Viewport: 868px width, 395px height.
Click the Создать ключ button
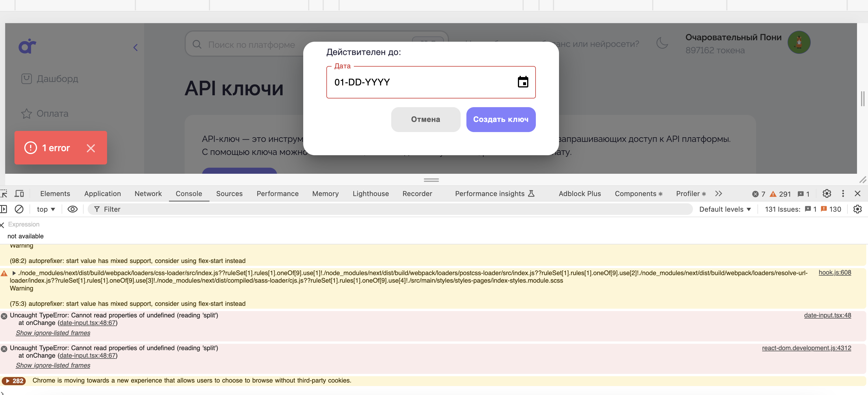pyautogui.click(x=501, y=119)
